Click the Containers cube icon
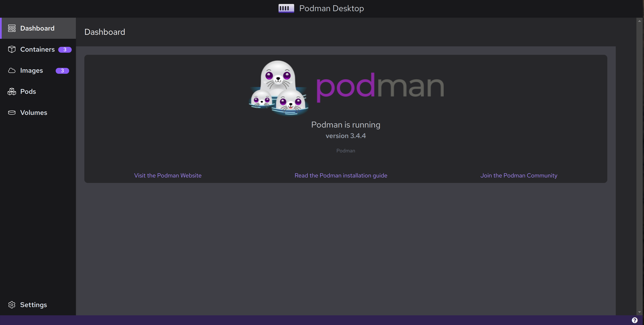 (12, 49)
